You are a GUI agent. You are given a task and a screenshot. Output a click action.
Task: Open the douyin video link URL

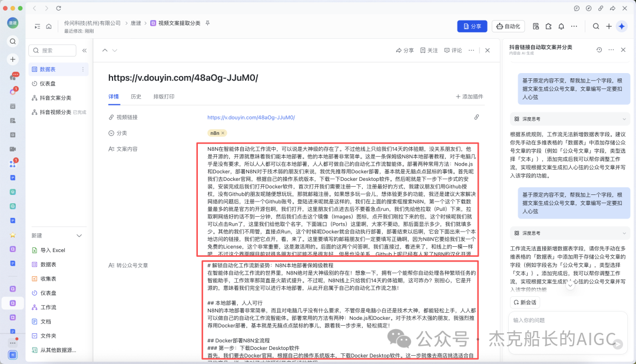click(251, 117)
